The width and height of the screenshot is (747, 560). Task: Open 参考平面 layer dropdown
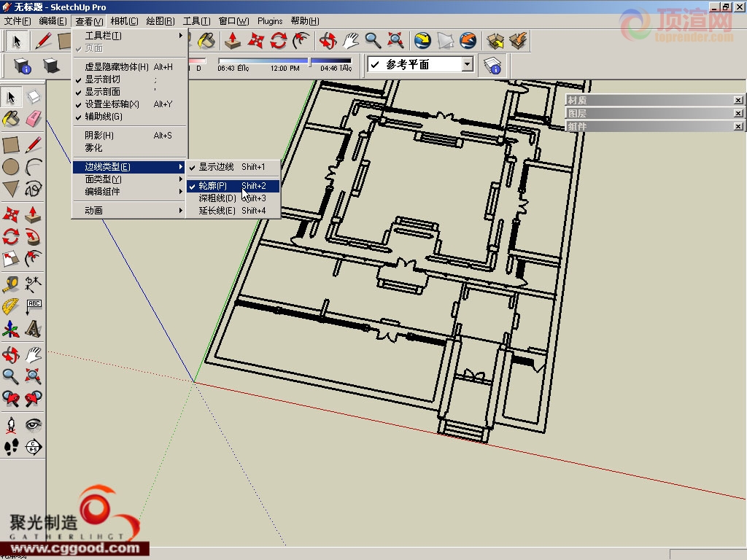(468, 64)
